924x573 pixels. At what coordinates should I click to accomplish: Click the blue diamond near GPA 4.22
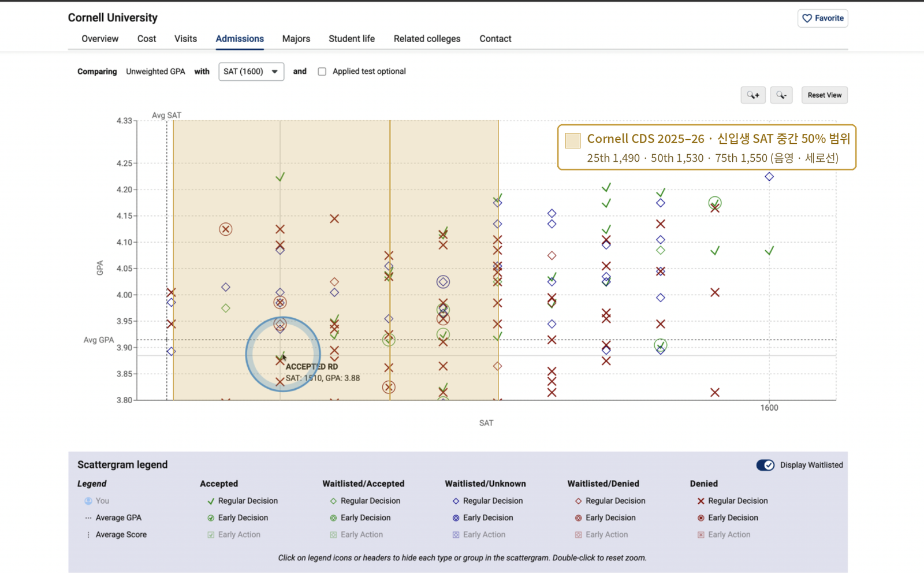[769, 177]
